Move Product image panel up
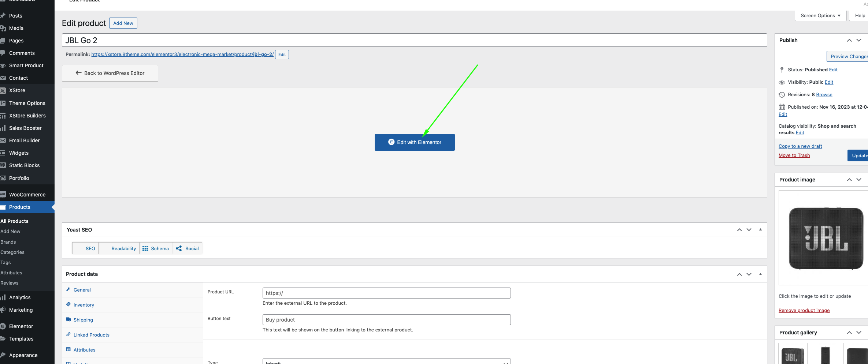This screenshot has height=364, width=868. 849,180
